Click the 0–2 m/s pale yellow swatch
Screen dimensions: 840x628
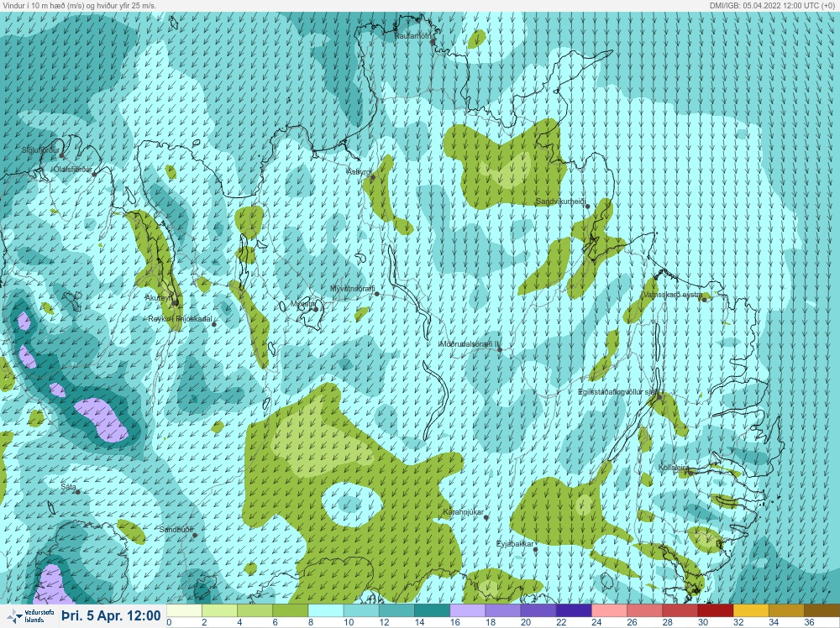click(x=184, y=611)
